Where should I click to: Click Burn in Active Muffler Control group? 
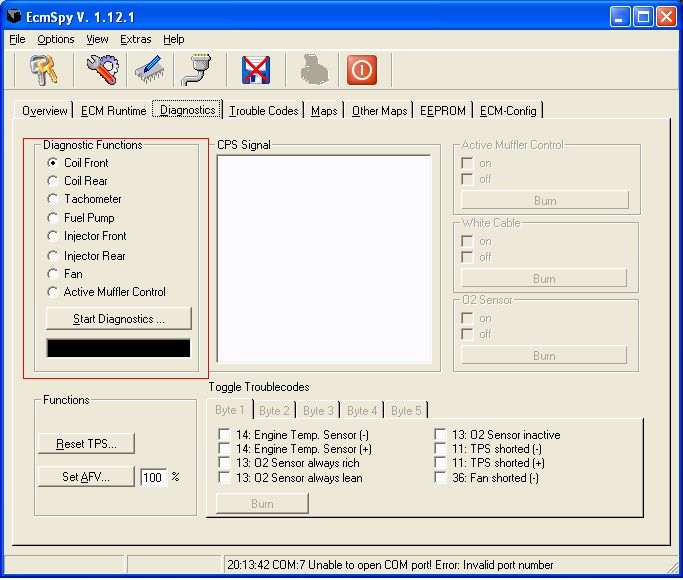point(545,201)
